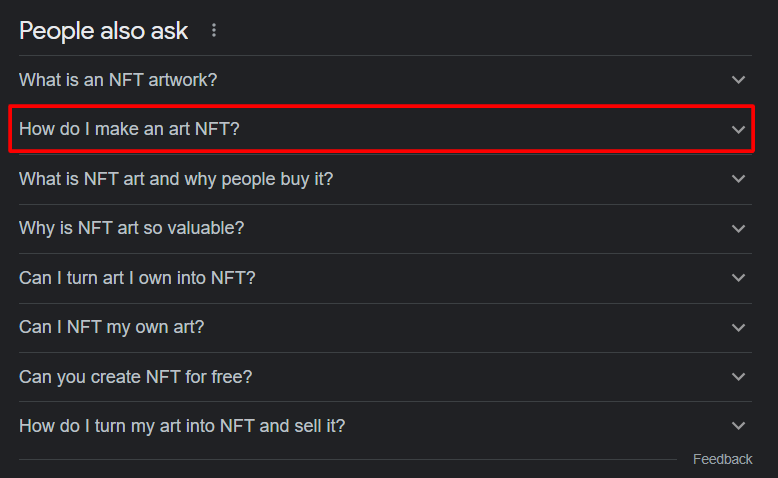Image resolution: width=778 pixels, height=478 pixels.
Task: Expand chevron for 'What is an NFT artwork?'
Action: (738, 80)
